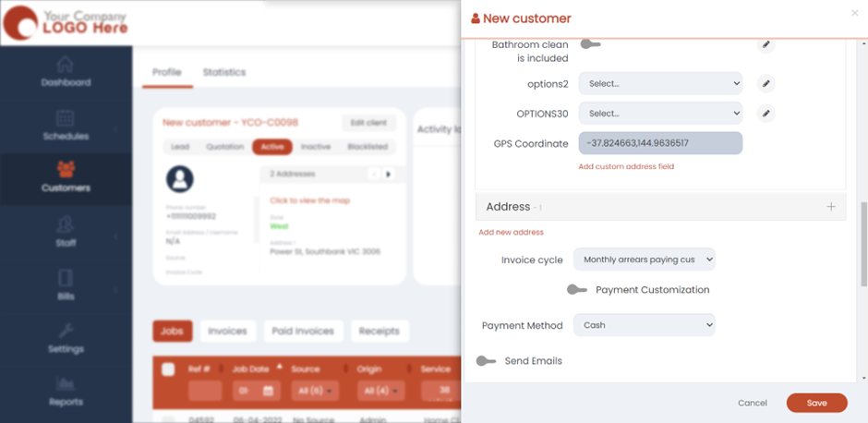
Task: Click the plus icon in Address section
Action: coord(830,207)
